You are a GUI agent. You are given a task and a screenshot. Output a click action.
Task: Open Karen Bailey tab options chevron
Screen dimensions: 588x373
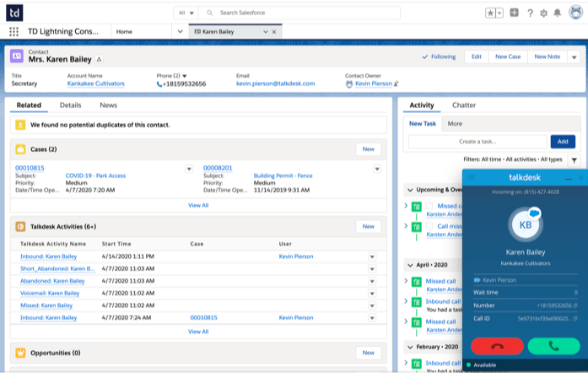tap(266, 32)
